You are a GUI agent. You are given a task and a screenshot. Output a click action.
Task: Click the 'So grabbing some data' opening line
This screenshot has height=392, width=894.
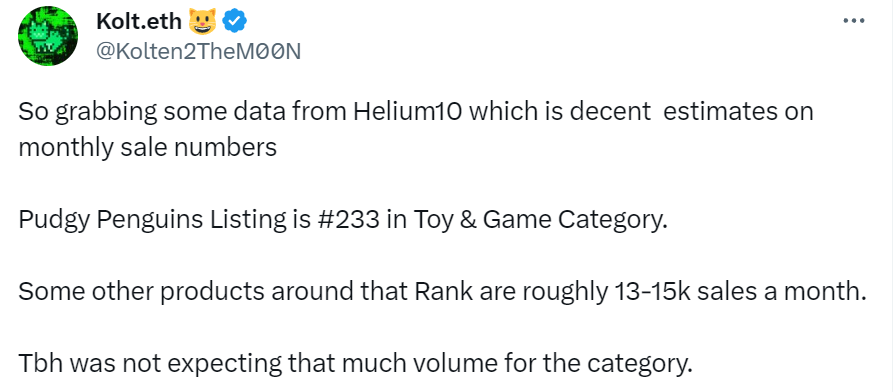click(x=416, y=113)
